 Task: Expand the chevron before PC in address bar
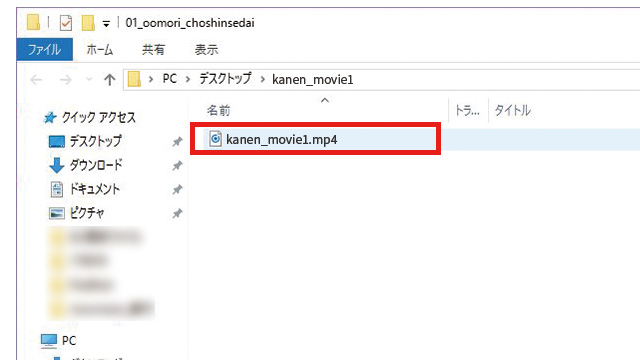tap(151, 79)
